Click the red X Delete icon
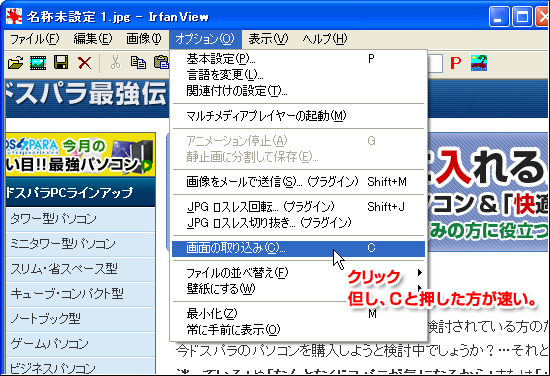 click(85, 63)
